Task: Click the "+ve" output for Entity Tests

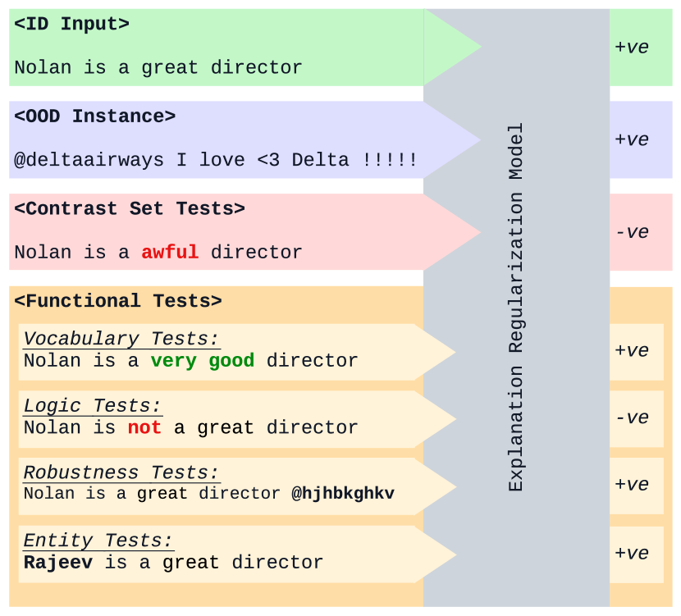Action: click(x=632, y=554)
